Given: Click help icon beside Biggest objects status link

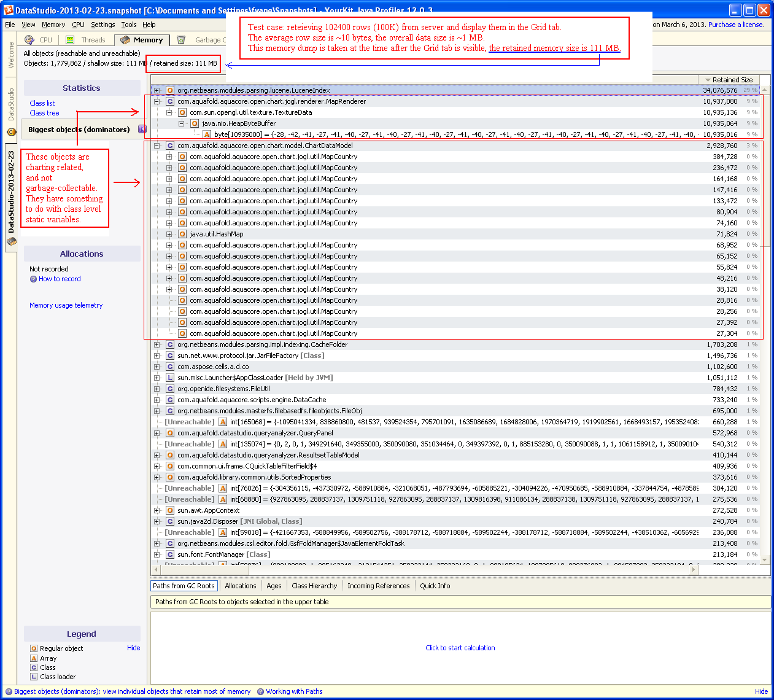Looking at the screenshot, I should [9, 691].
